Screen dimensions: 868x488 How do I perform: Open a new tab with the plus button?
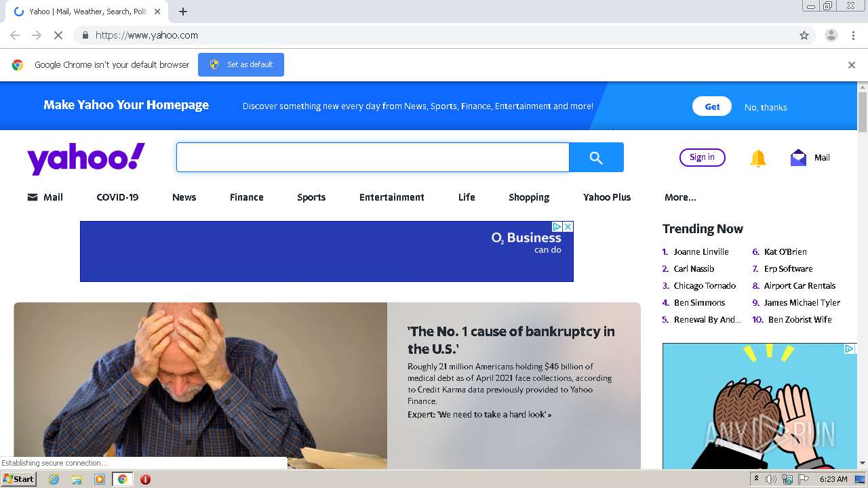[x=183, y=12]
